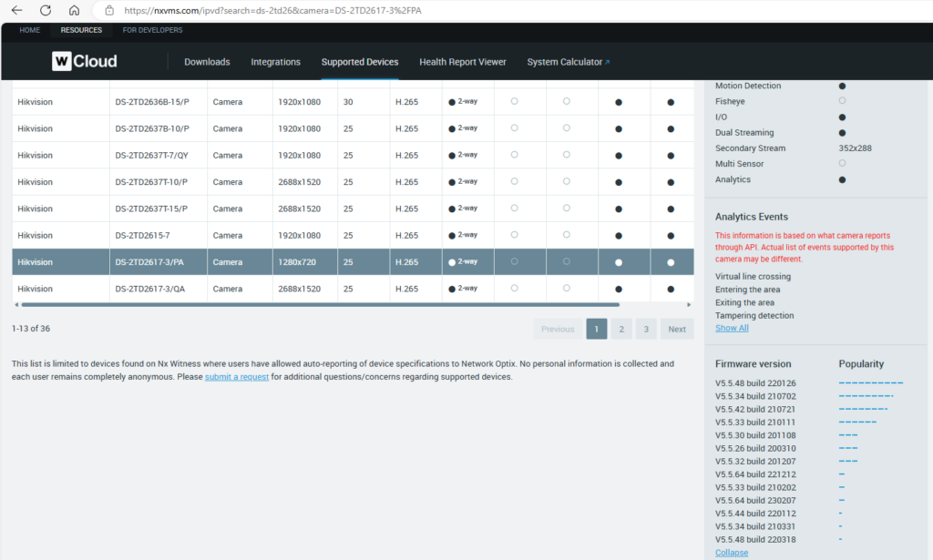Click the Virtual line crossing event

tap(753, 277)
